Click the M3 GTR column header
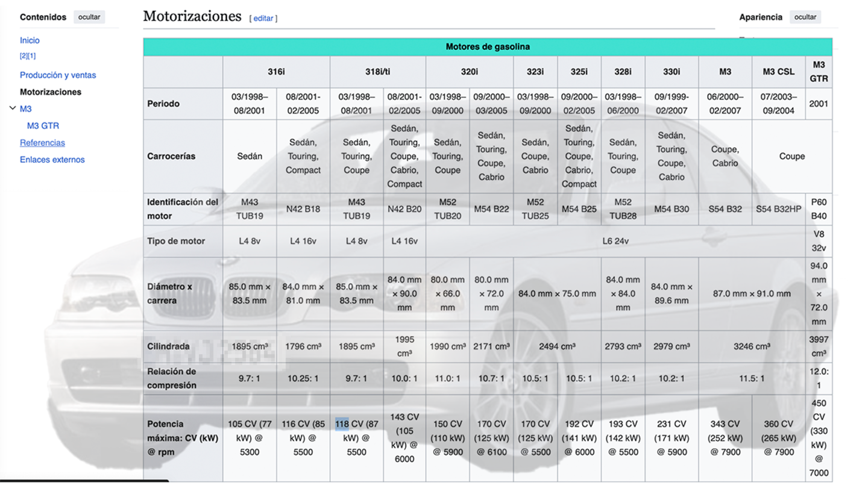 point(819,72)
